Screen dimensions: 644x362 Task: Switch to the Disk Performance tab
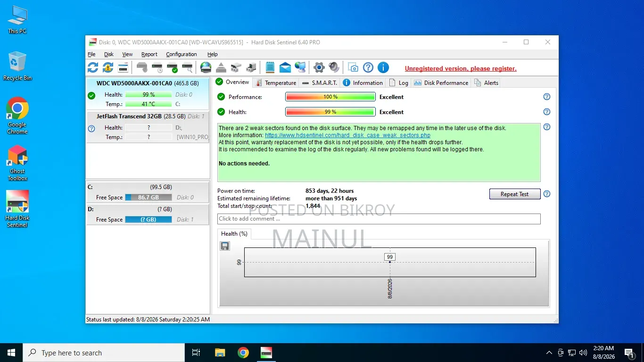coord(441,82)
